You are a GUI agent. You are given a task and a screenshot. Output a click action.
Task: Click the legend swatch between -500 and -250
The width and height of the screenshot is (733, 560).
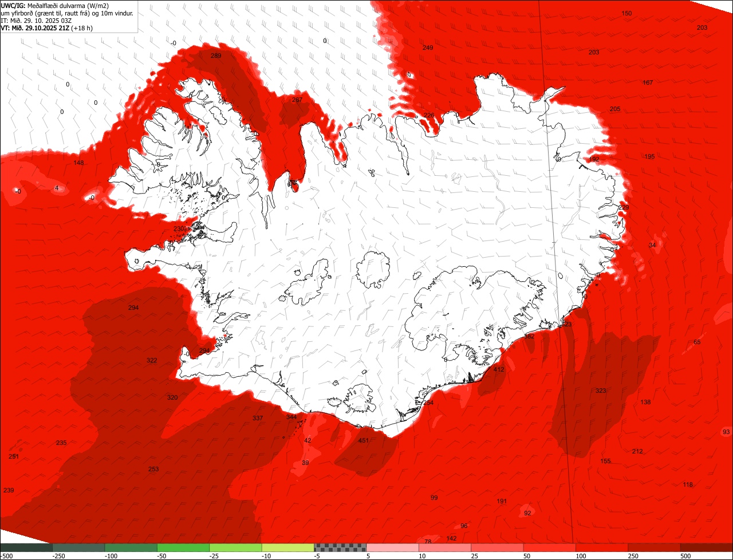(x=26, y=547)
